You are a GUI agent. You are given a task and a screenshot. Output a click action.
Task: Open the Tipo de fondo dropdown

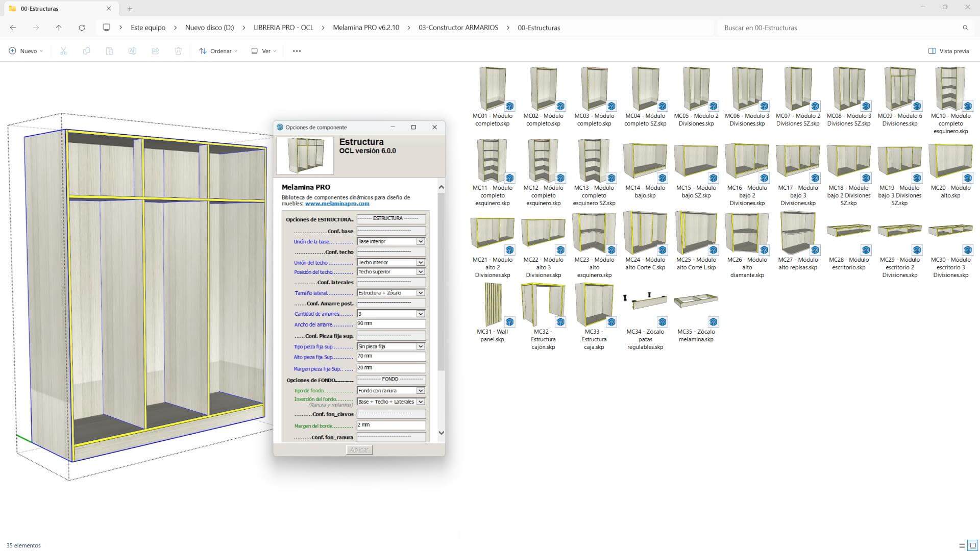pos(421,391)
